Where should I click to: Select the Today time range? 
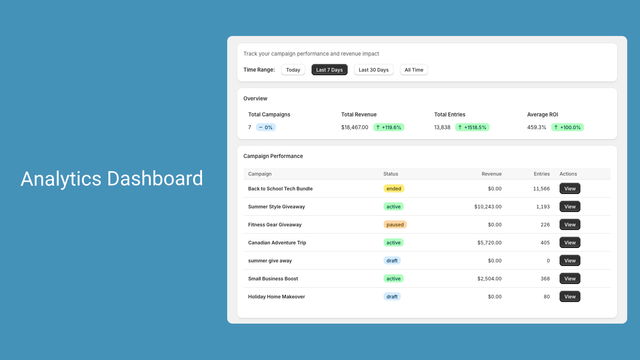click(x=293, y=70)
